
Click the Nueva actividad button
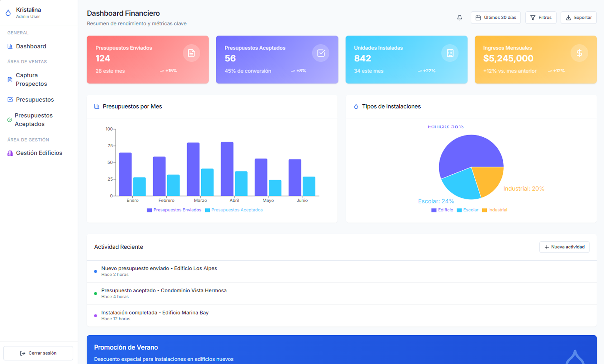coord(564,247)
